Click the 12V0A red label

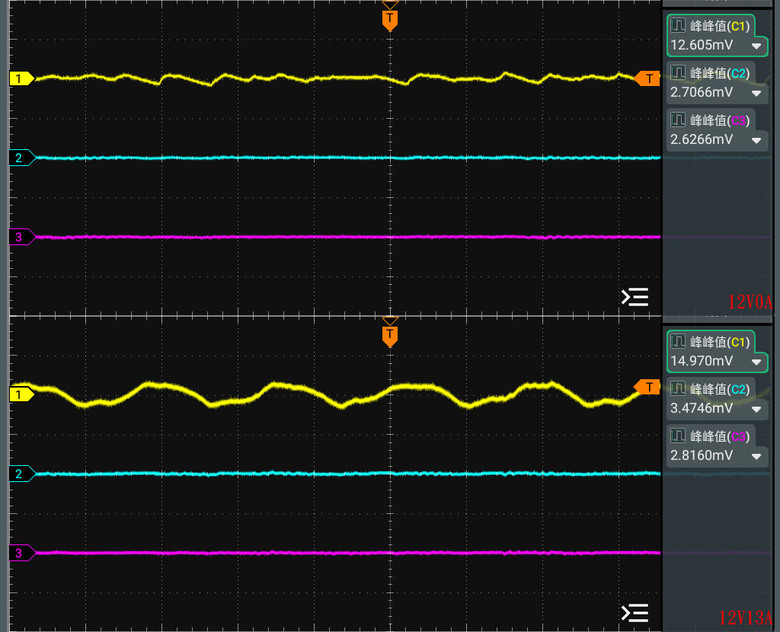coord(750,302)
